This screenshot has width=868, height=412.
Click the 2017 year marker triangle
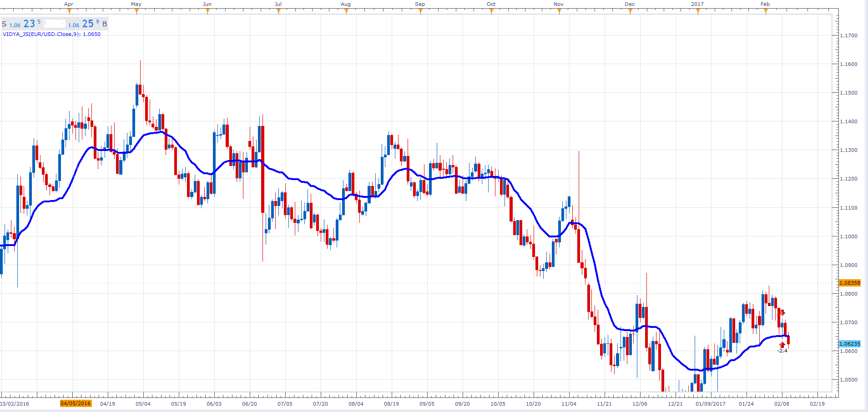[698, 11]
